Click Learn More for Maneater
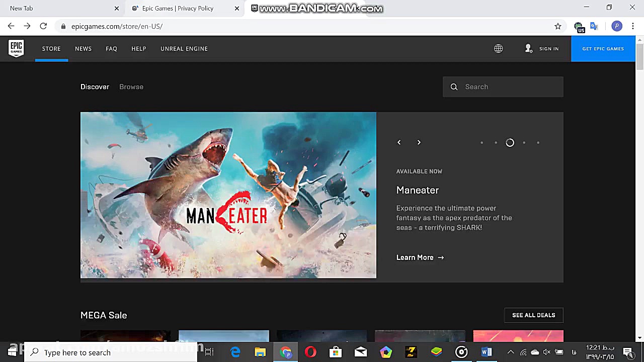Screen dimensions: 644x362 coord(420,257)
